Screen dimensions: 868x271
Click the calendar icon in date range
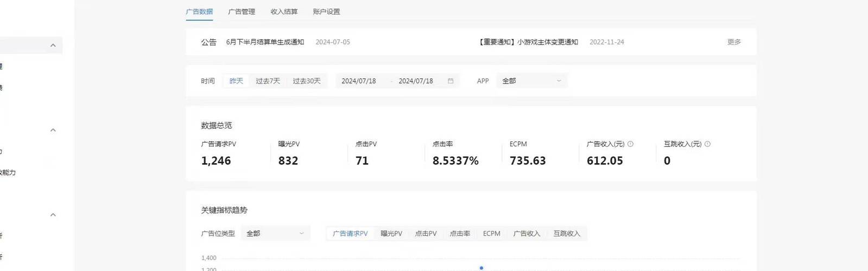451,81
